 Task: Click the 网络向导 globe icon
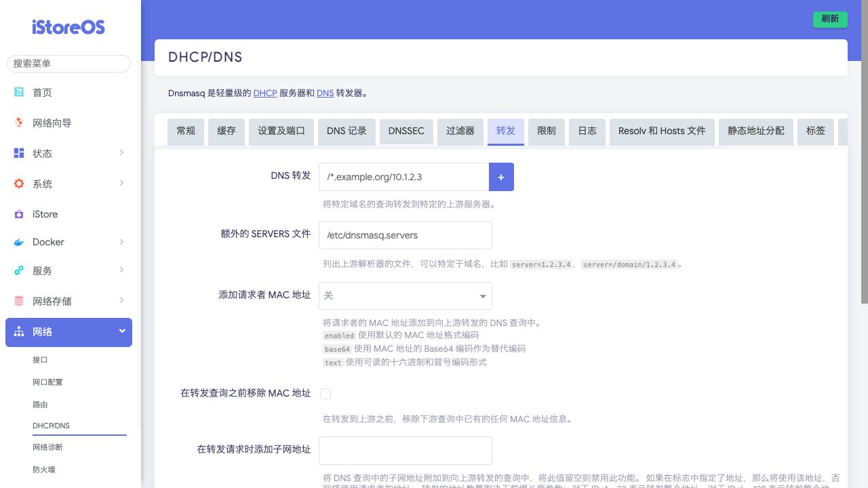[19, 123]
